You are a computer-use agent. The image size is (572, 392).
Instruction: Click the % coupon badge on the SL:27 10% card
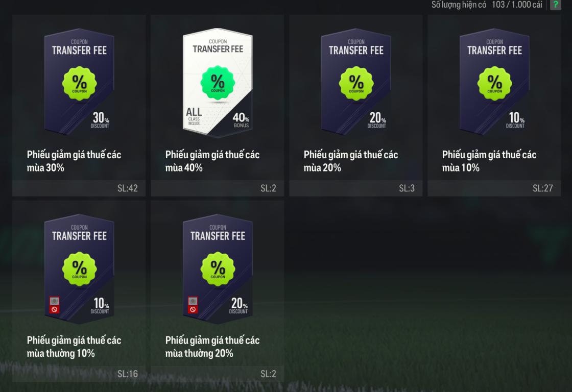pyautogui.click(x=495, y=84)
